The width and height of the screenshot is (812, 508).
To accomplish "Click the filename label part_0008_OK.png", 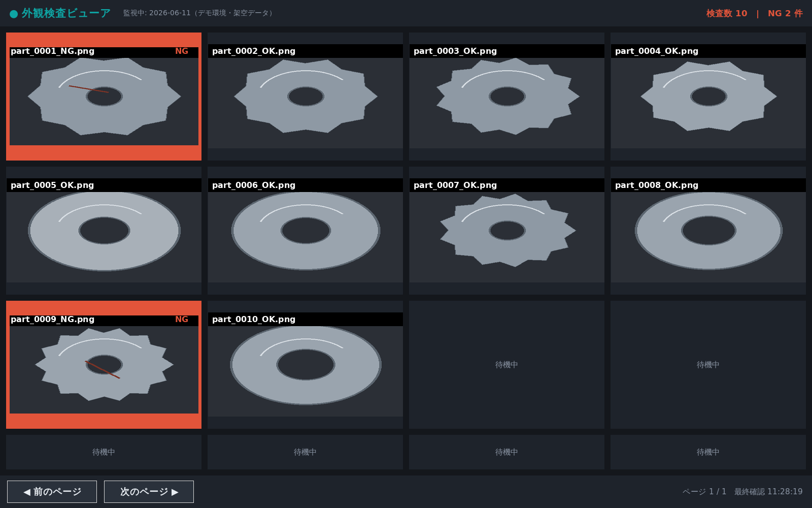I will (657, 185).
